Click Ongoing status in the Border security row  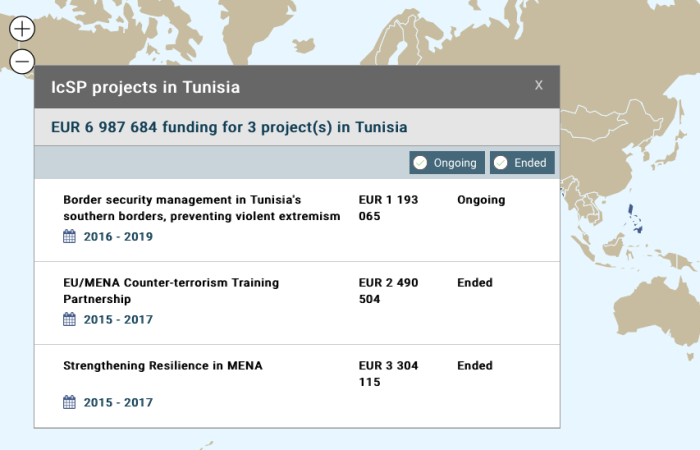(x=481, y=200)
